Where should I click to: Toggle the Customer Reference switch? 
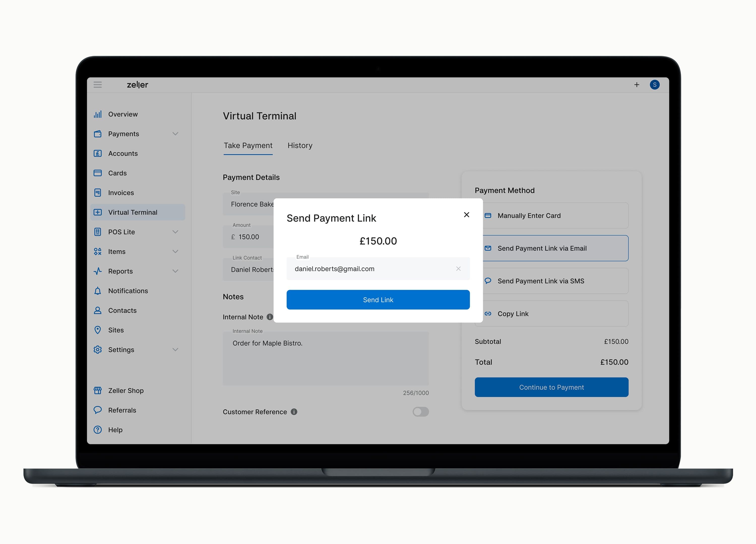tap(420, 412)
